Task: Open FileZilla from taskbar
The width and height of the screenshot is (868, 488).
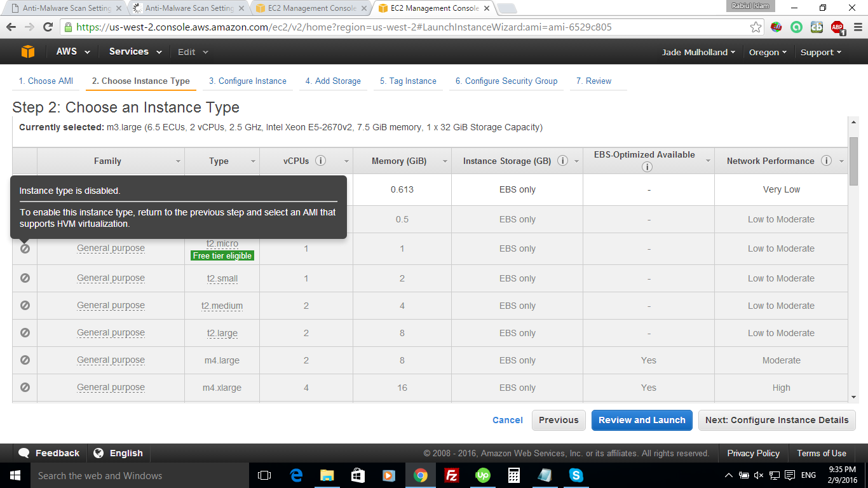Action: pos(452,475)
